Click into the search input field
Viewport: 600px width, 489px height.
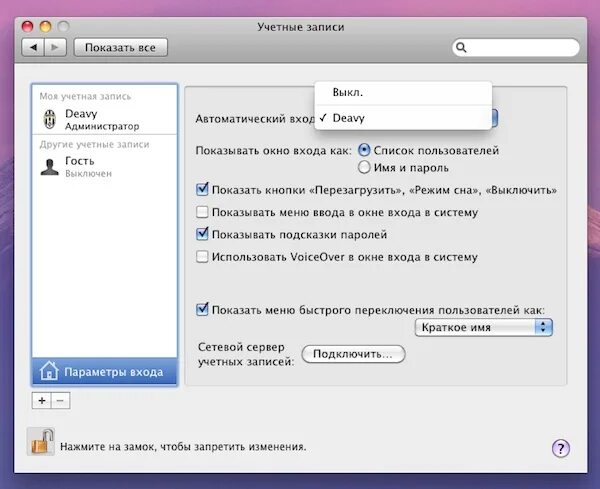pyautogui.click(x=515, y=47)
